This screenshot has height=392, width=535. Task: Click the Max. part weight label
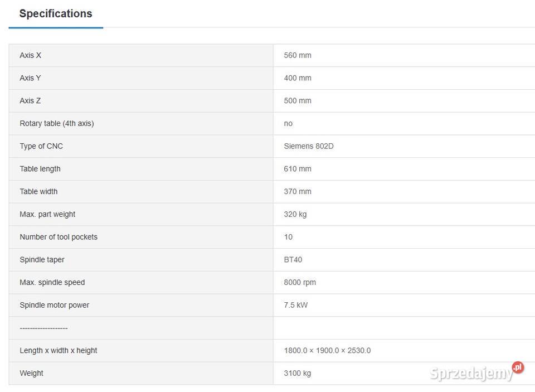click(47, 214)
